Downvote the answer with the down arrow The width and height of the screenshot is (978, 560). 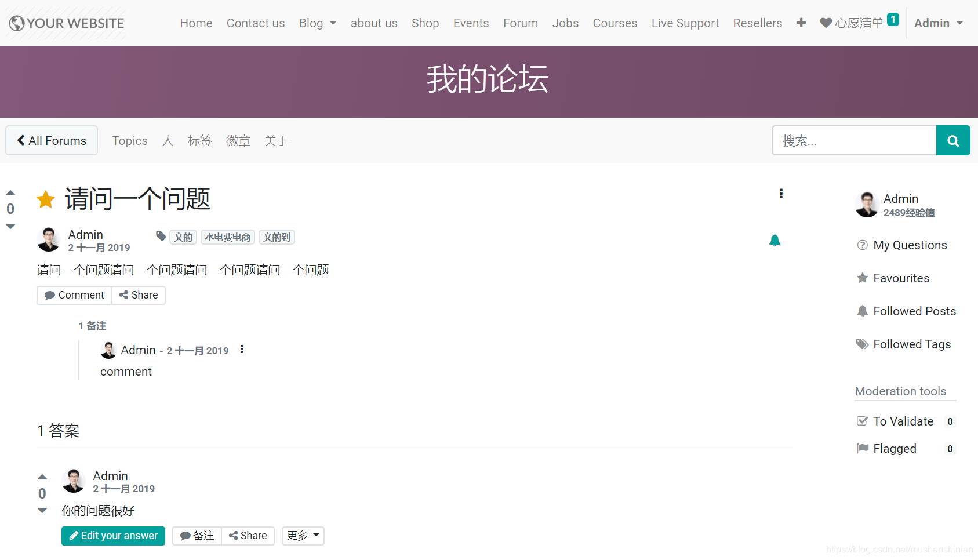(x=42, y=510)
